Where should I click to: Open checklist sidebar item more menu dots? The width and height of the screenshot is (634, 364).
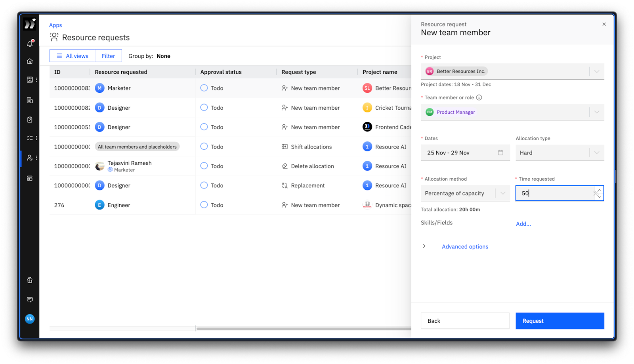pos(36,138)
